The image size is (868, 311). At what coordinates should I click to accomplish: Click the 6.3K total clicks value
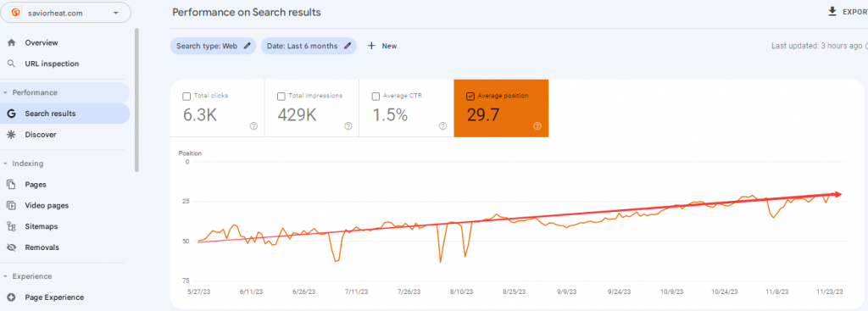(x=201, y=115)
